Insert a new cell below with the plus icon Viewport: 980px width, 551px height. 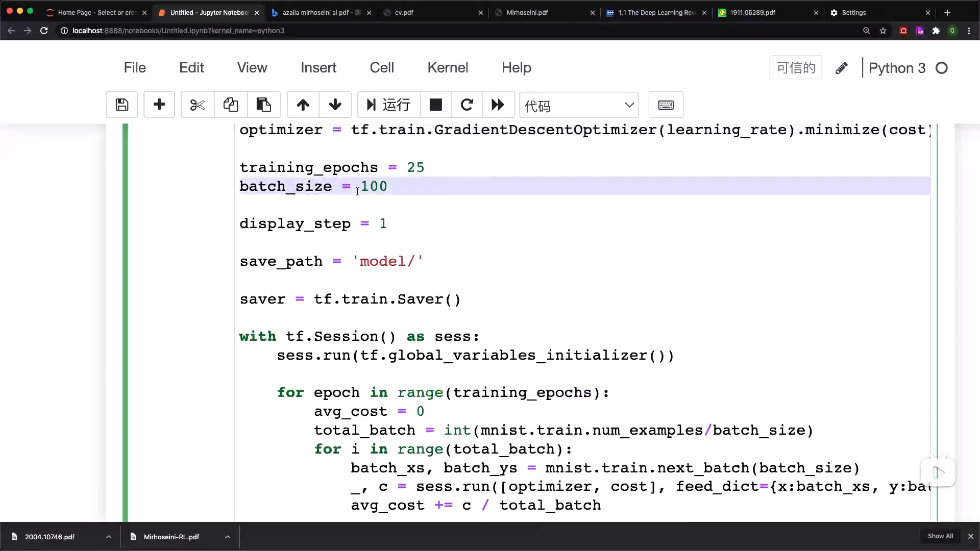[x=159, y=105]
